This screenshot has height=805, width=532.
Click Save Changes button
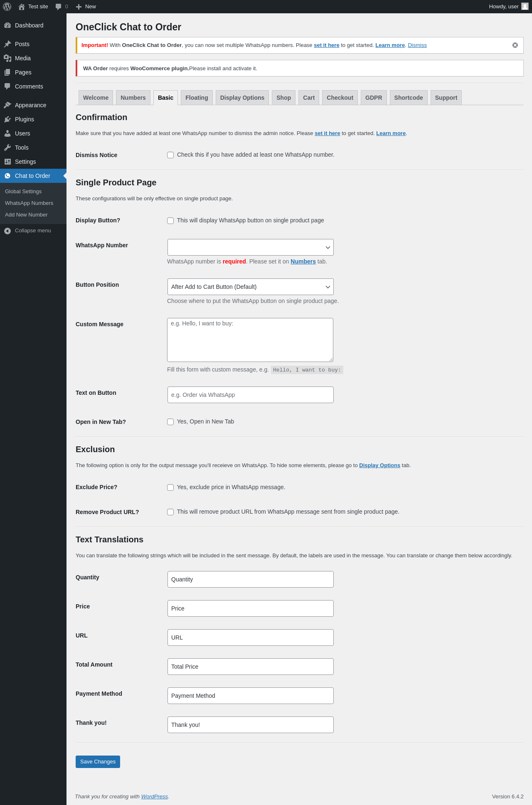(x=98, y=762)
